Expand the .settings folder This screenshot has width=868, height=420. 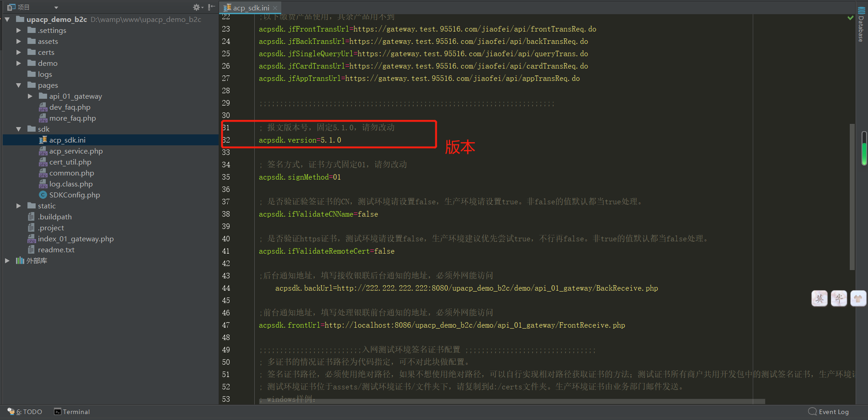click(19, 31)
